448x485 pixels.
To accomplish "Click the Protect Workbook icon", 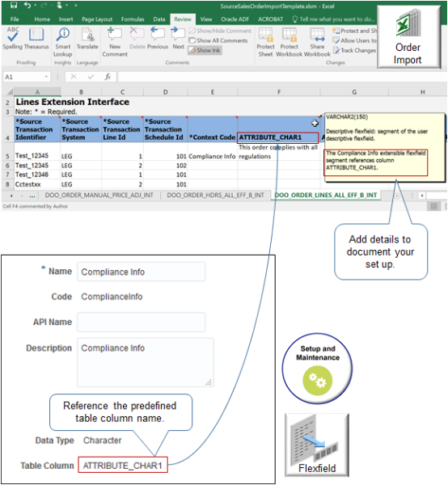I will [289, 42].
